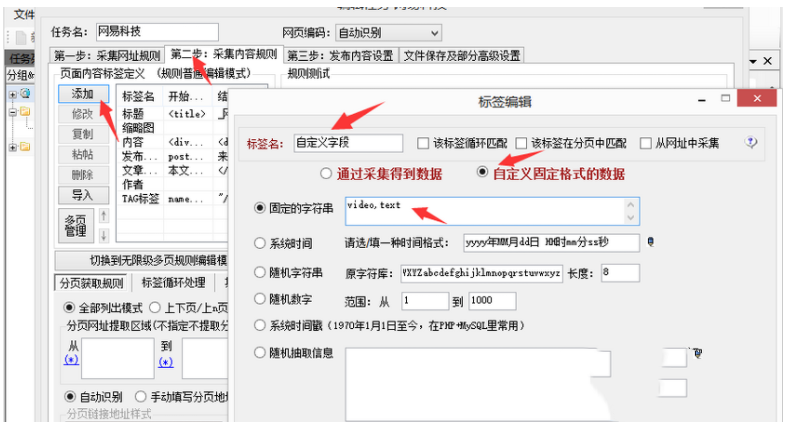Enable the 该标签循环匹配 checkbox
Screen dimensions: 786x422
(x=423, y=143)
